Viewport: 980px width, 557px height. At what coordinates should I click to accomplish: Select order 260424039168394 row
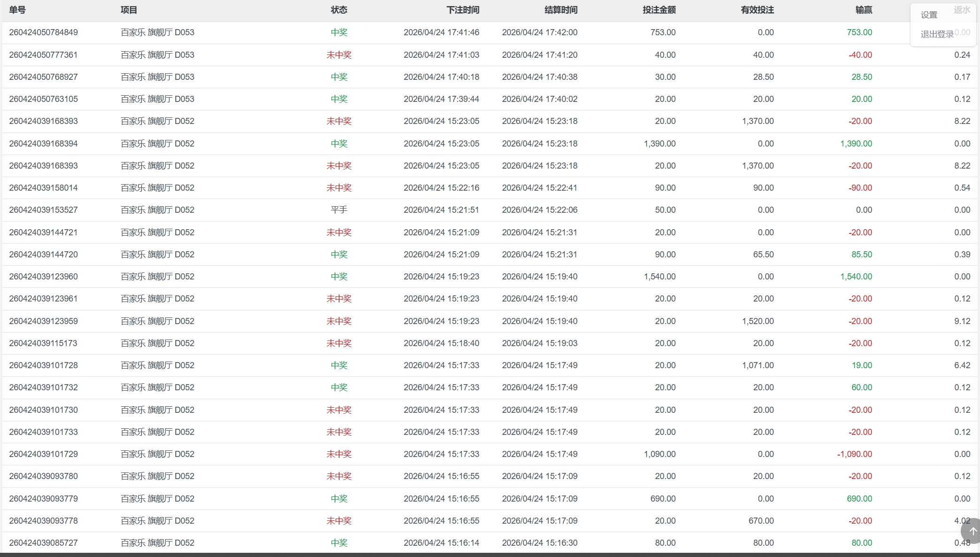point(43,144)
